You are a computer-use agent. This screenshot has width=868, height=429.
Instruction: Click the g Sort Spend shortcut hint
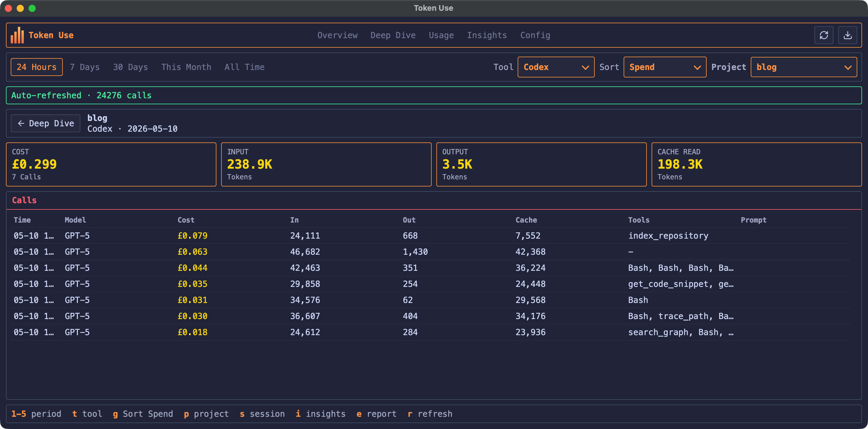click(x=143, y=414)
